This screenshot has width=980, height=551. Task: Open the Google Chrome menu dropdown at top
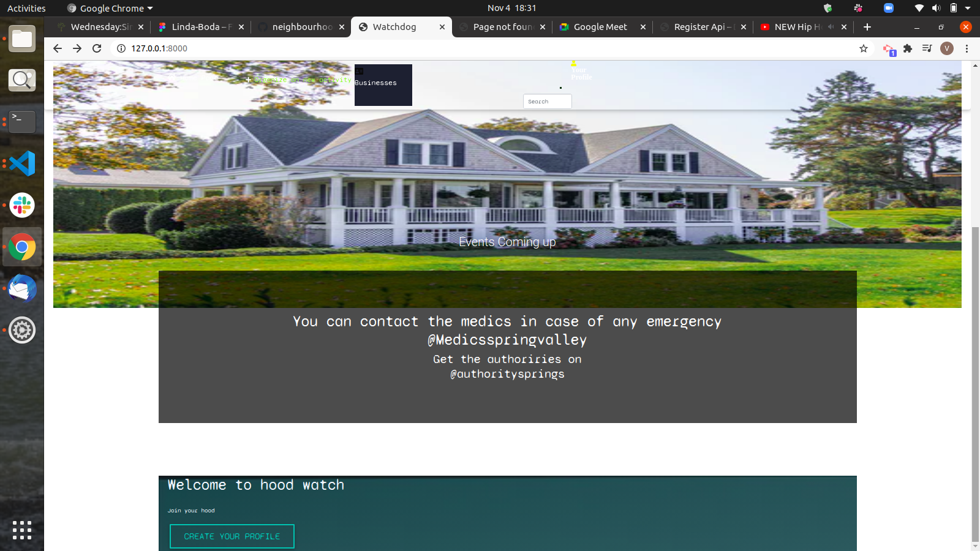coord(109,8)
